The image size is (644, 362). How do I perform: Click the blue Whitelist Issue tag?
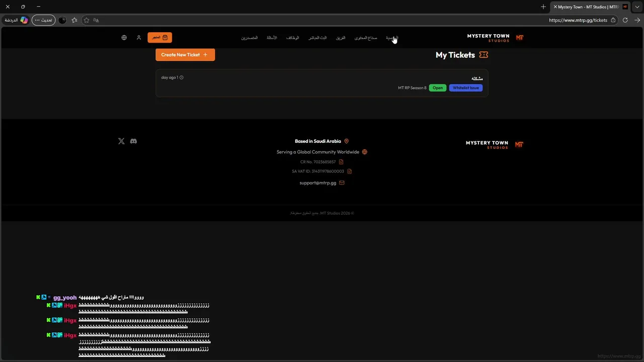(466, 88)
